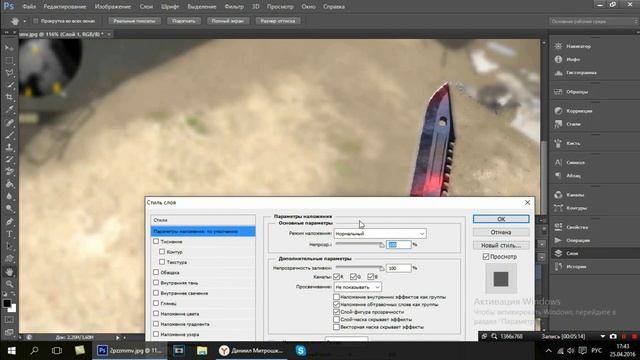Enable the Обводка stroke checkbox
640x360 pixels.
[156, 272]
